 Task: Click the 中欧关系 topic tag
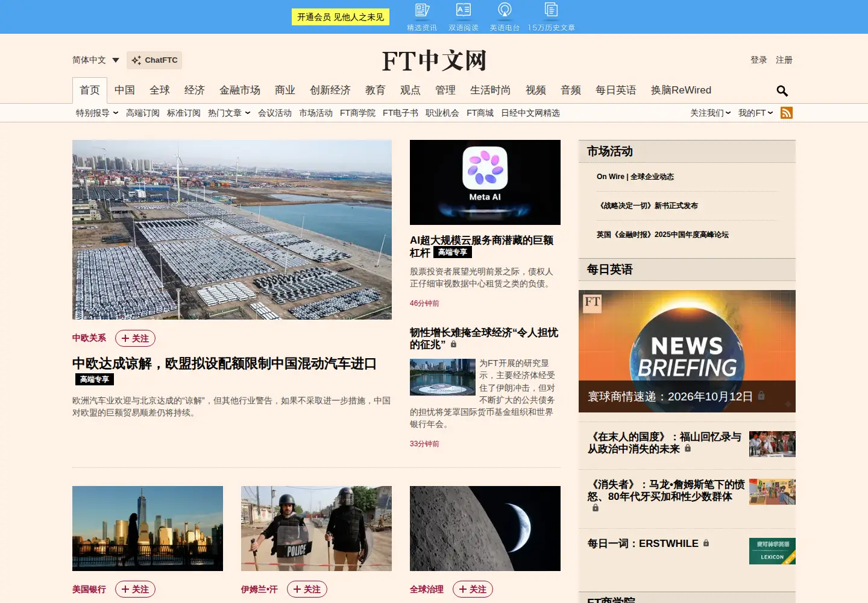tap(89, 338)
